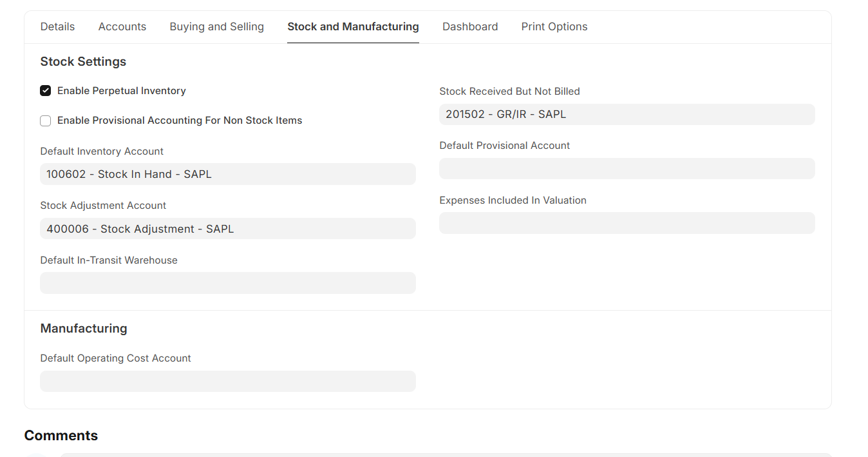868x457 pixels.
Task: Click the Comments heading
Action: 61,436
